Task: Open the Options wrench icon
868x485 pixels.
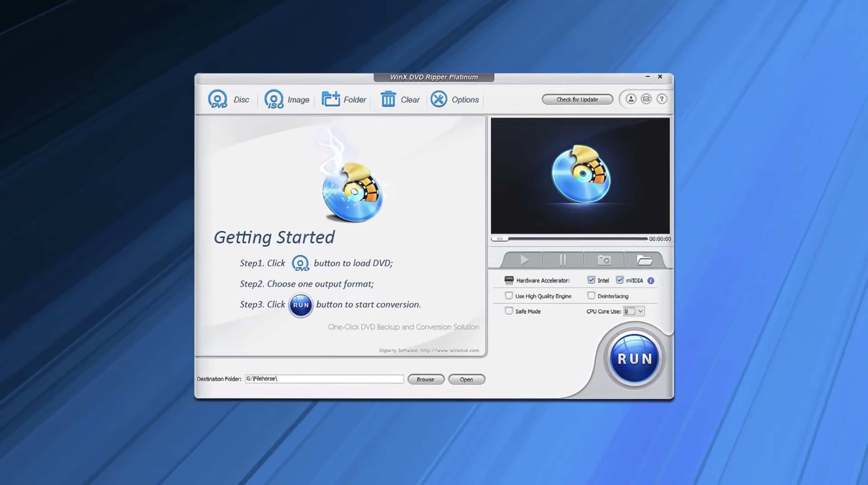Action: (439, 99)
